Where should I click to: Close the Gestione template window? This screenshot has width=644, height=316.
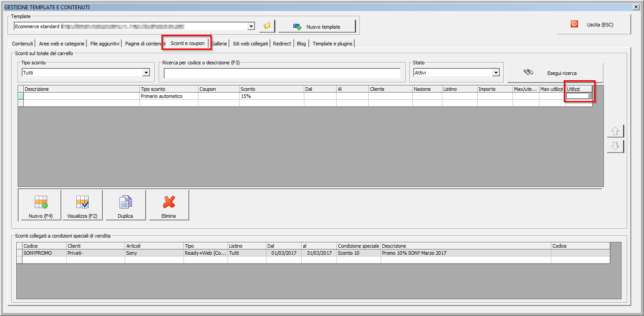636,7
